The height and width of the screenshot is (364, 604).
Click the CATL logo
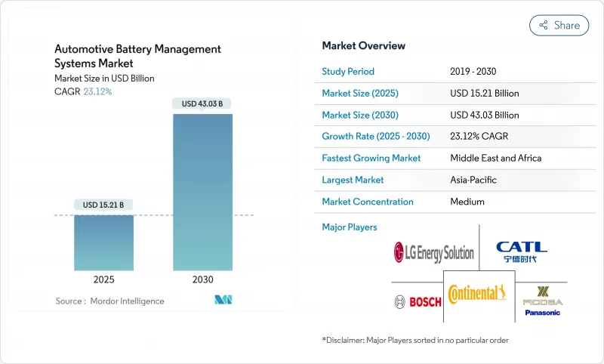click(521, 252)
